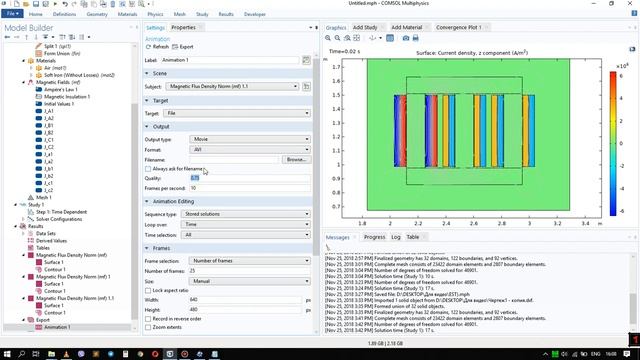Screen dimensions: 640x360
Task: Enable Zoom extents checkbox
Action: click(x=148, y=327)
